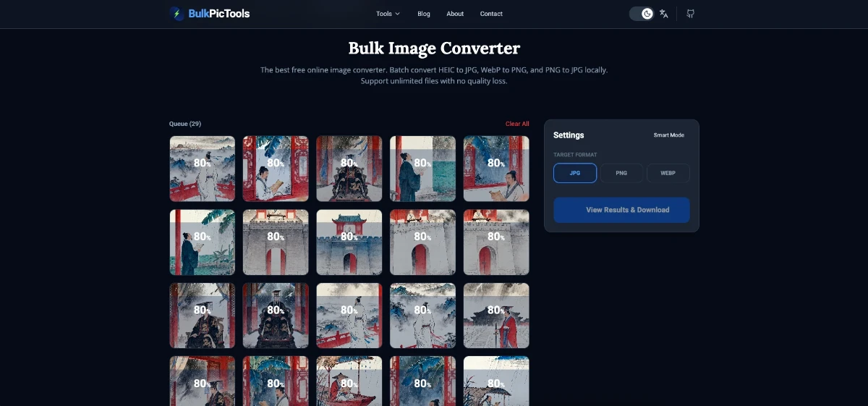Select the last thumbnail in the first row

495,169
